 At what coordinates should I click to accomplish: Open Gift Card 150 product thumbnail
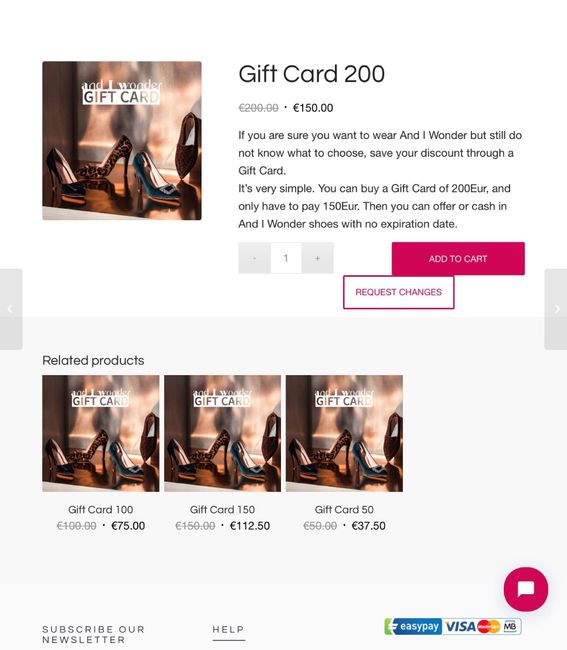[223, 433]
